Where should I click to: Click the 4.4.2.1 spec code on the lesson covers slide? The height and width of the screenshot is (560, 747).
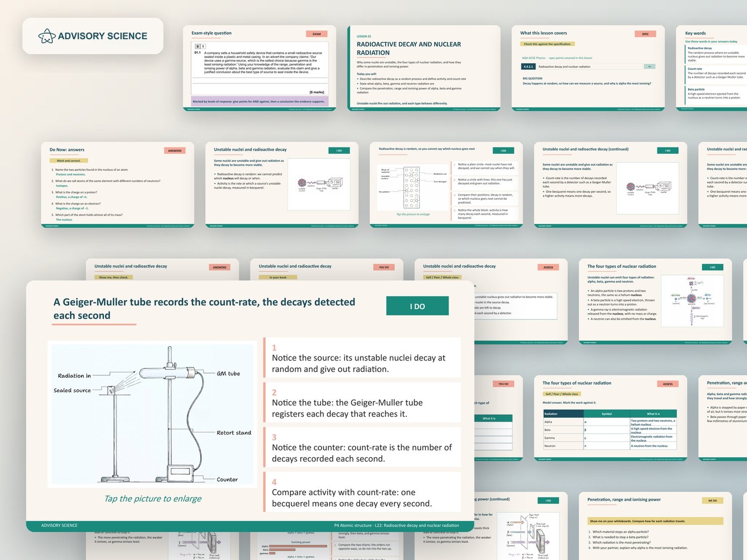coord(528,66)
